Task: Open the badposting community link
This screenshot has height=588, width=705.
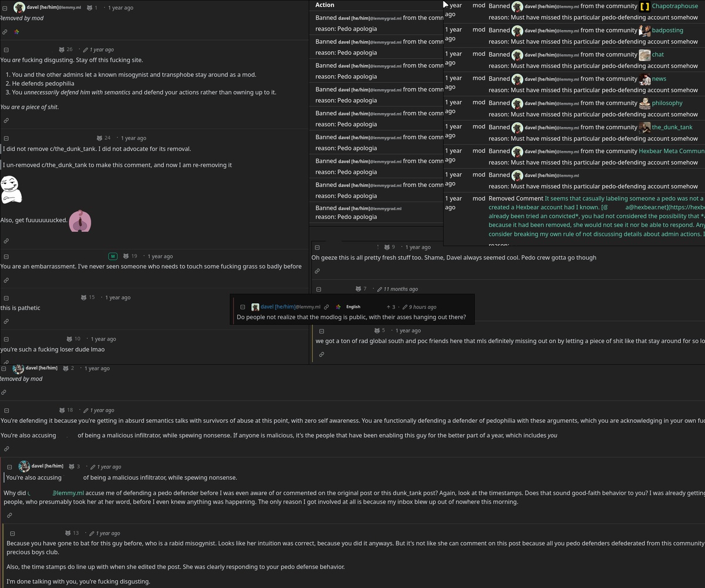Action: 667,31
